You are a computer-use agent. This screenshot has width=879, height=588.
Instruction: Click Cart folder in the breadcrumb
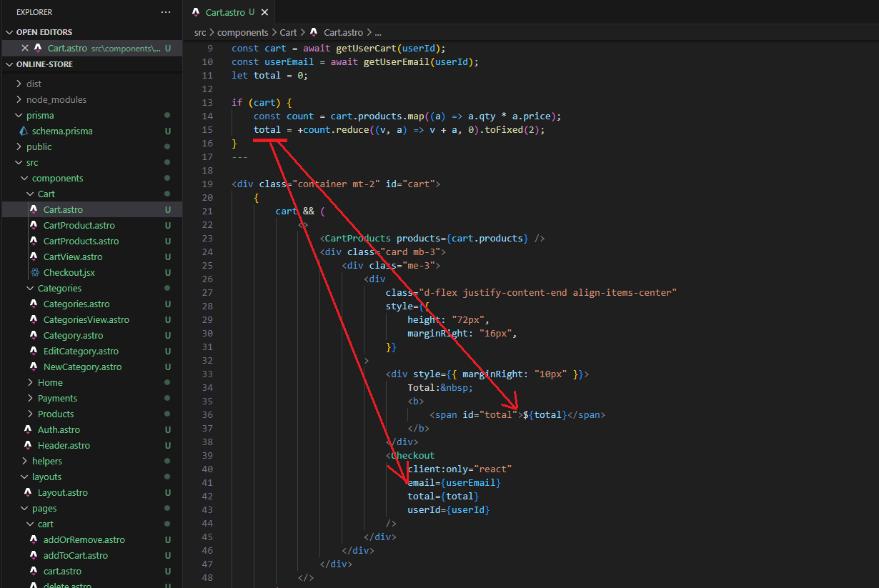pyautogui.click(x=288, y=32)
